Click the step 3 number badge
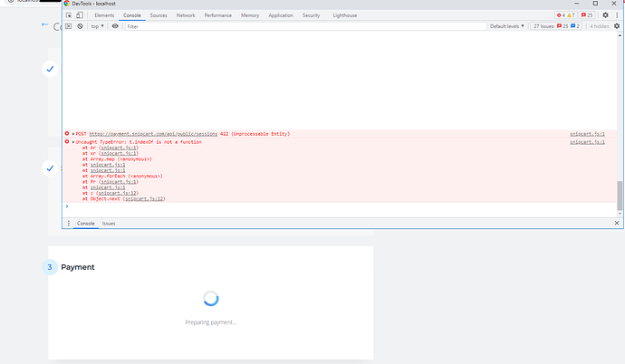Image resolution: width=625 pixels, height=364 pixels. click(x=50, y=267)
